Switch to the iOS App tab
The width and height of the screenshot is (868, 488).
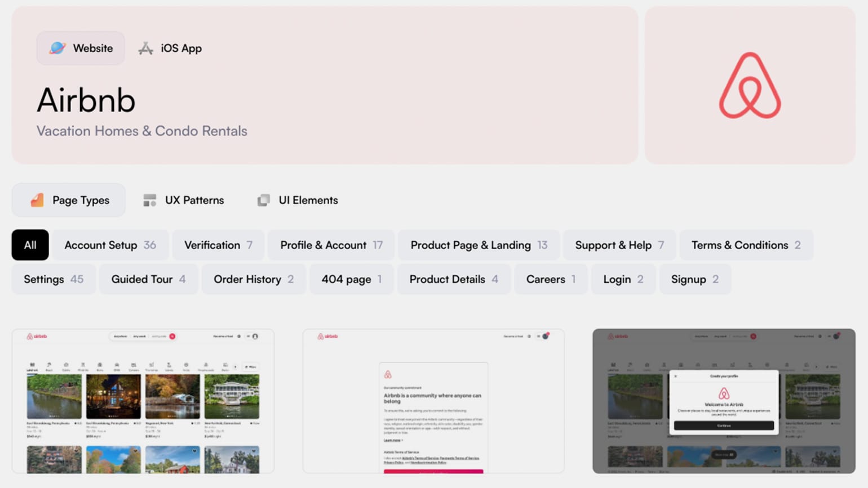[170, 48]
